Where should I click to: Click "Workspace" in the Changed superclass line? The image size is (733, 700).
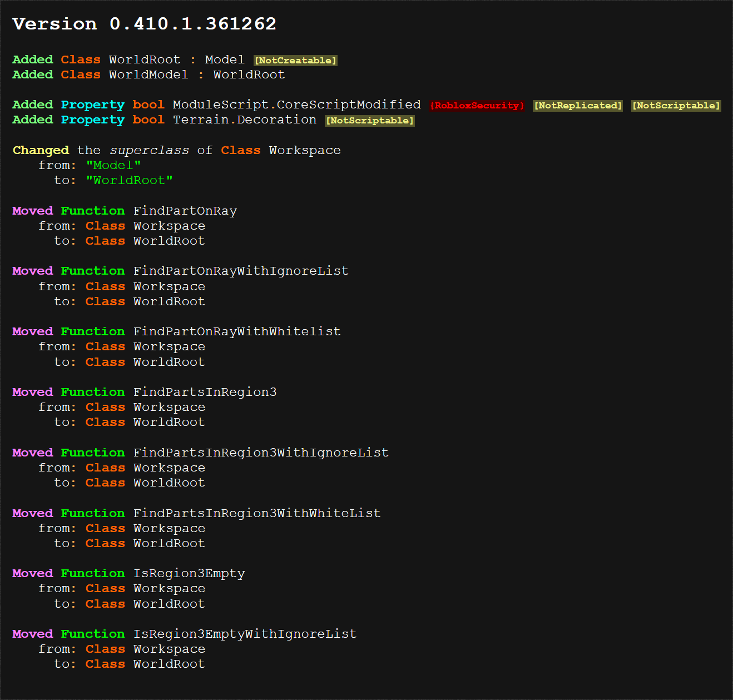305,151
